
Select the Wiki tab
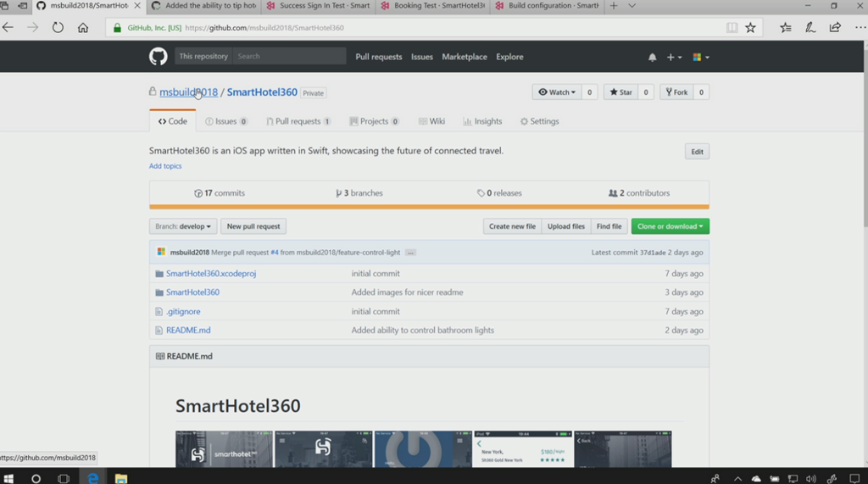[431, 121]
